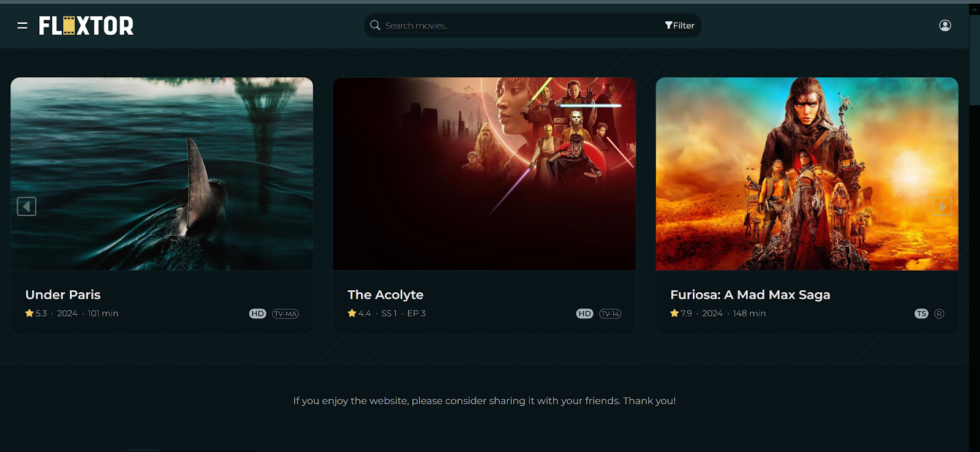Go to next slide arrow
This screenshot has height=452, width=980.
pyautogui.click(x=942, y=206)
